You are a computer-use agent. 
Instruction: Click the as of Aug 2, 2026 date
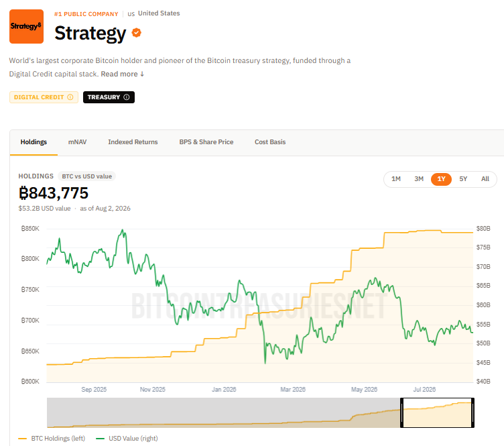coord(105,209)
